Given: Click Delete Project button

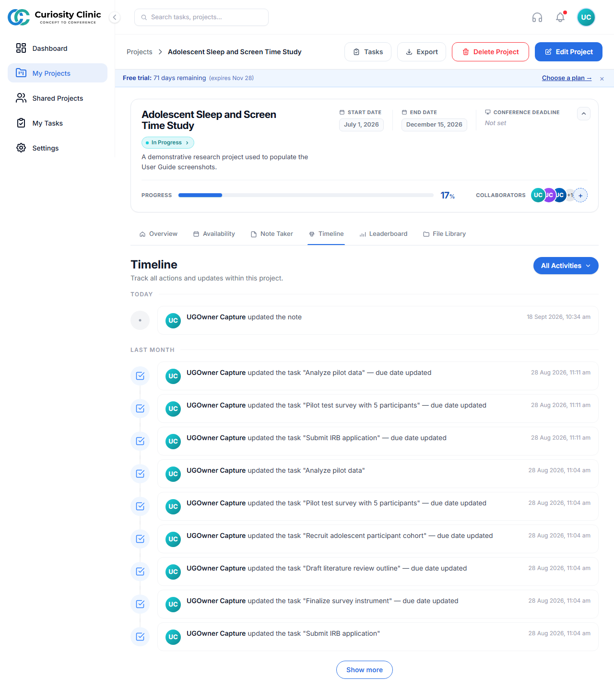Looking at the screenshot, I should tap(490, 52).
